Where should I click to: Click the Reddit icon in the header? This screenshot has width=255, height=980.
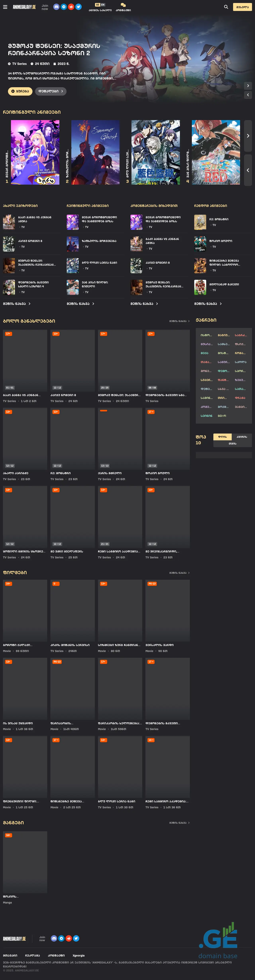(x=71, y=7)
